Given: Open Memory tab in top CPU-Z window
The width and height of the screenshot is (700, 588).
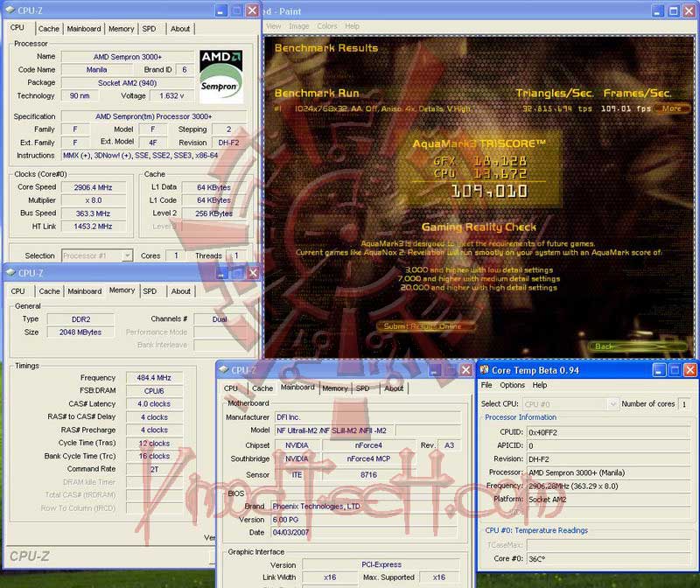Looking at the screenshot, I should click(x=121, y=29).
